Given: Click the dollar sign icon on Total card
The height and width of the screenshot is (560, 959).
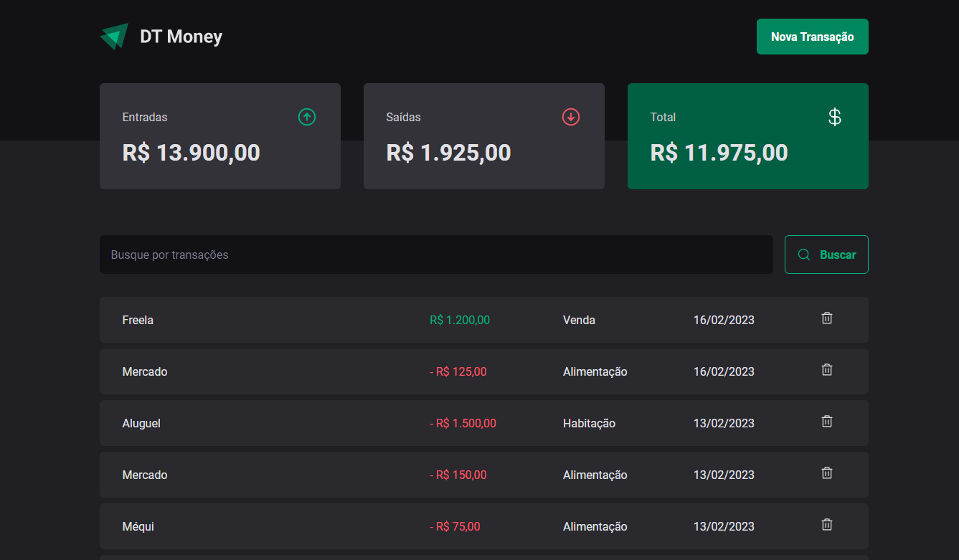Looking at the screenshot, I should click(x=834, y=116).
